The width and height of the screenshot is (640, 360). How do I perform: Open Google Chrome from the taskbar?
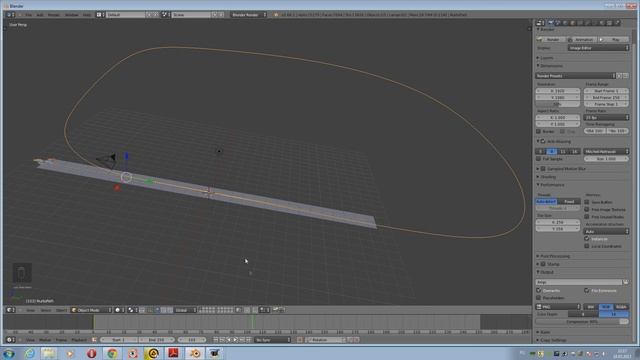pyautogui.click(x=112, y=353)
